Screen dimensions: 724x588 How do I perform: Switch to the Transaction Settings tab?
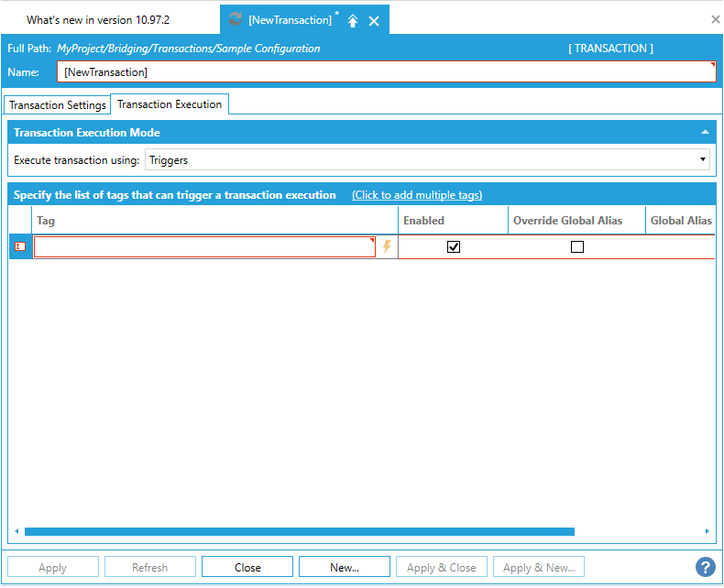58,105
